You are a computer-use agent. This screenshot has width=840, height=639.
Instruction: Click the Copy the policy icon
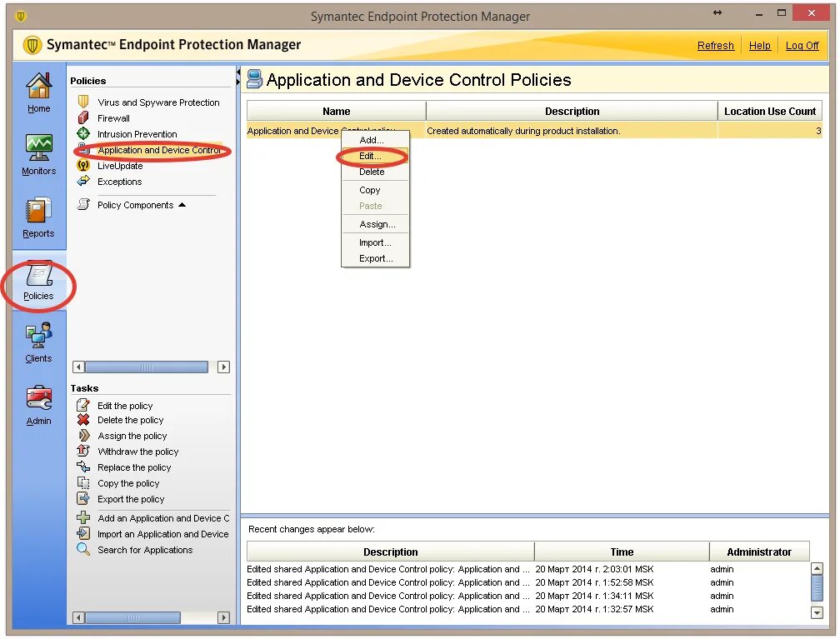coord(83,482)
